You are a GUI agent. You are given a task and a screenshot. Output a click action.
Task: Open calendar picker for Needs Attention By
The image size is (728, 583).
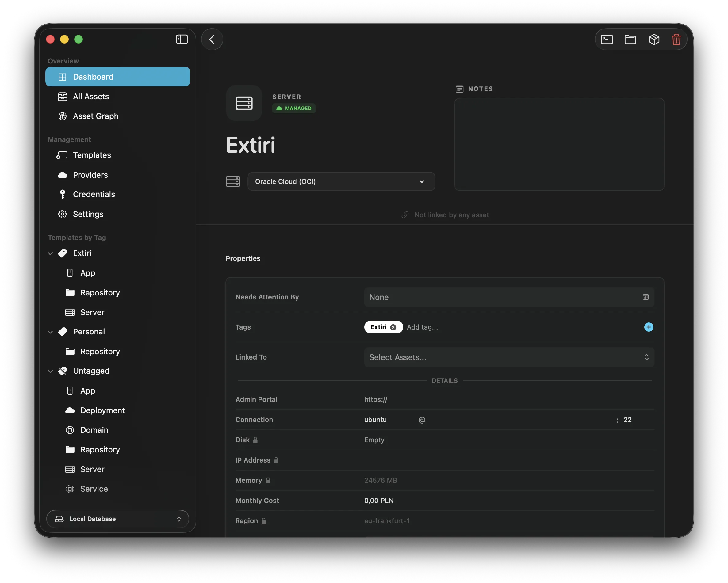(646, 297)
